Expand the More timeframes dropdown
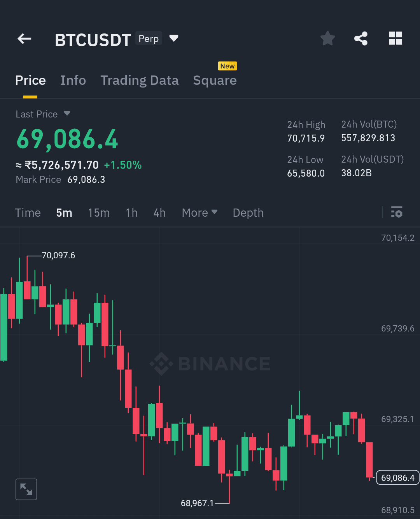The image size is (420, 519). tap(199, 212)
